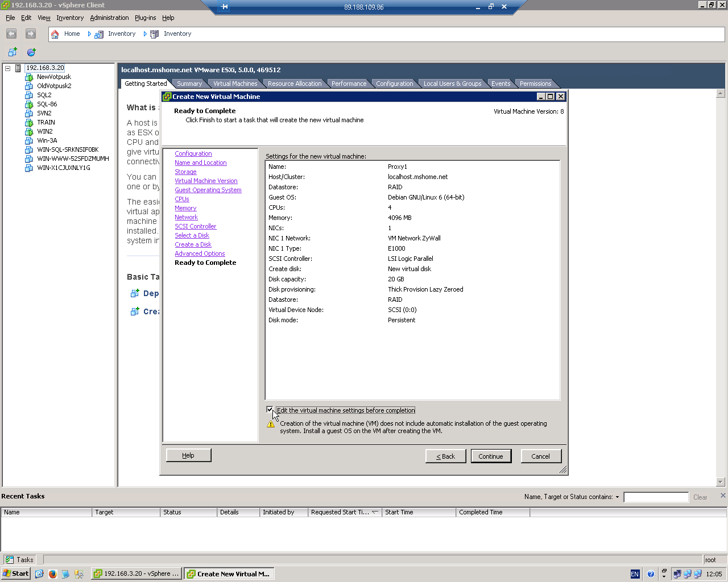Click the pin icon on the remote connection bar
Viewport: 728px width, 582px height.
point(224,7)
